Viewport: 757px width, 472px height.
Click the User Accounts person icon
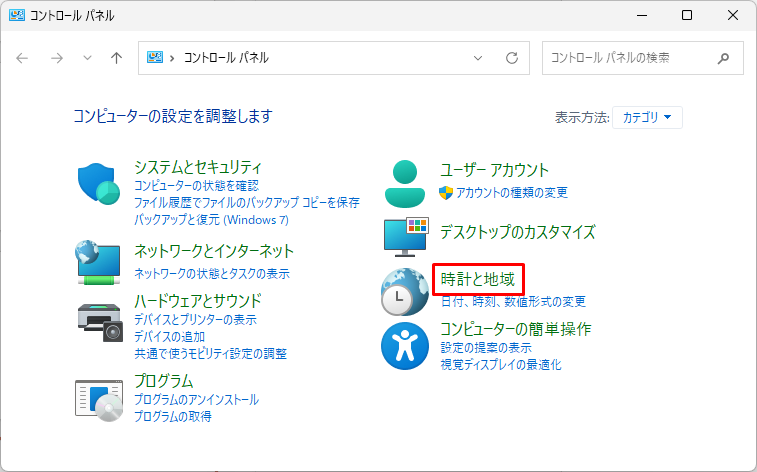coord(405,181)
